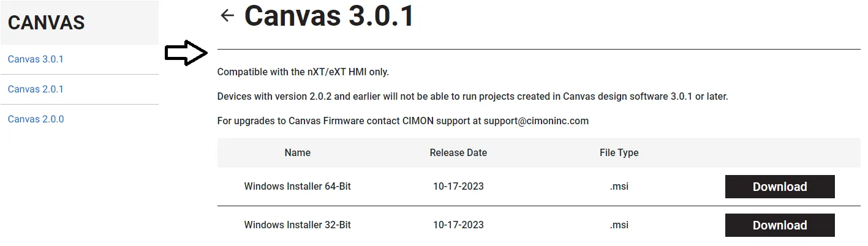Click the Release Date column header

click(x=458, y=152)
